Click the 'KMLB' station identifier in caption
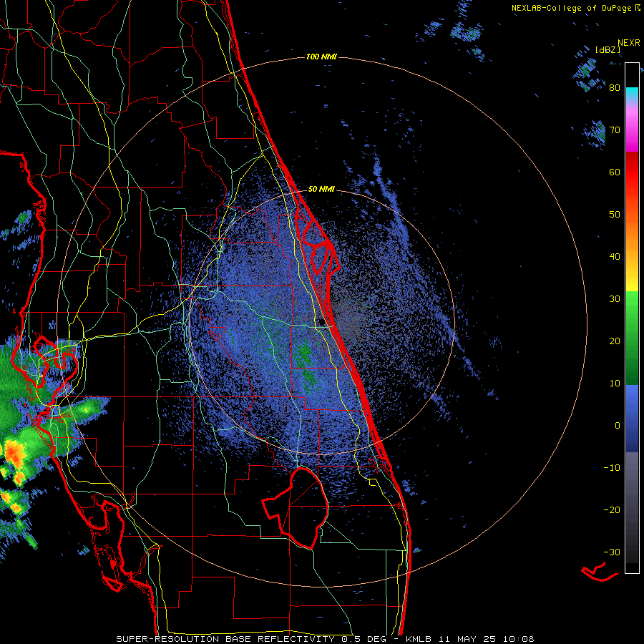644x644 pixels. [419, 639]
